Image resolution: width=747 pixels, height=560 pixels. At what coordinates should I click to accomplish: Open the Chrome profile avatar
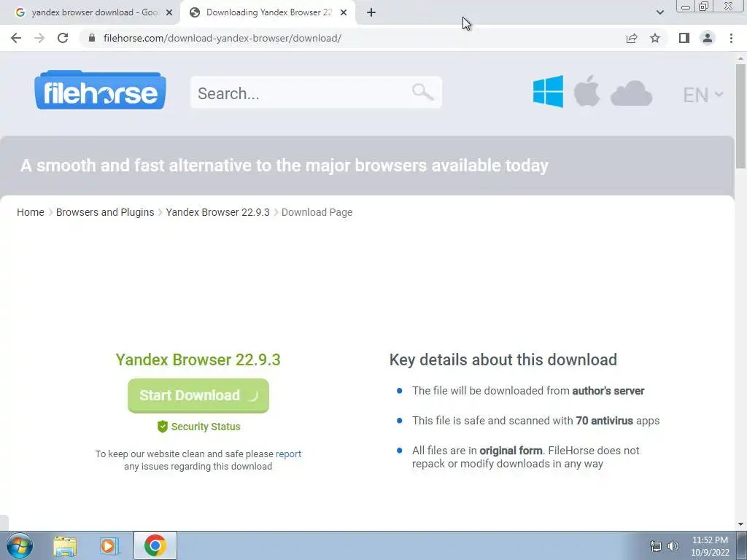coord(708,38)
